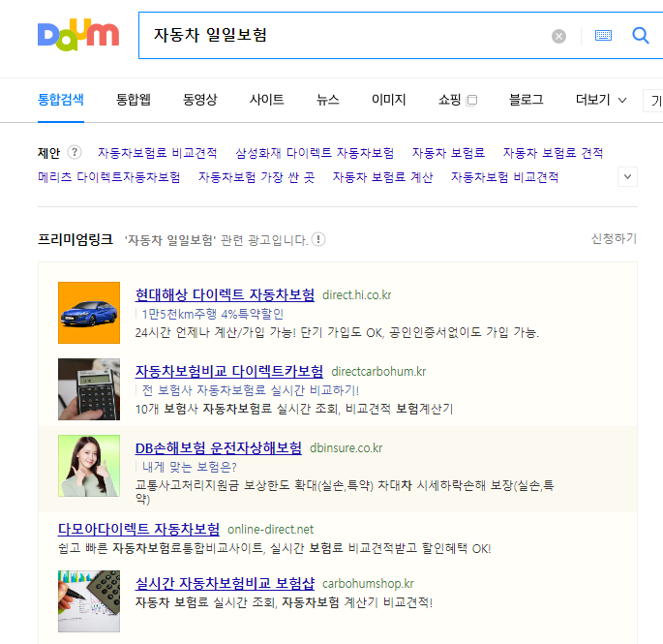Click the ad info exclamation icon
This screenshot has height=644, width=663.
[318, 239]
